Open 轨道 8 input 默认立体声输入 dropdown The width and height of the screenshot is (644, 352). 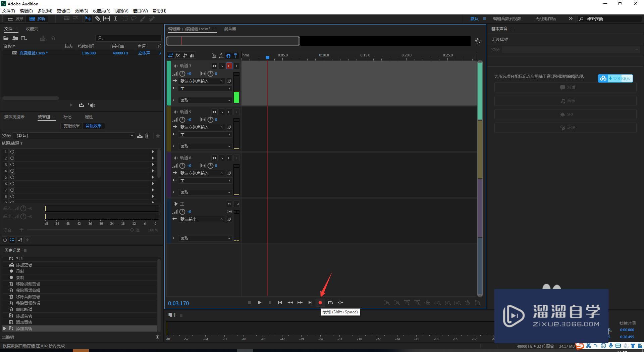click(x=201, y=173)
